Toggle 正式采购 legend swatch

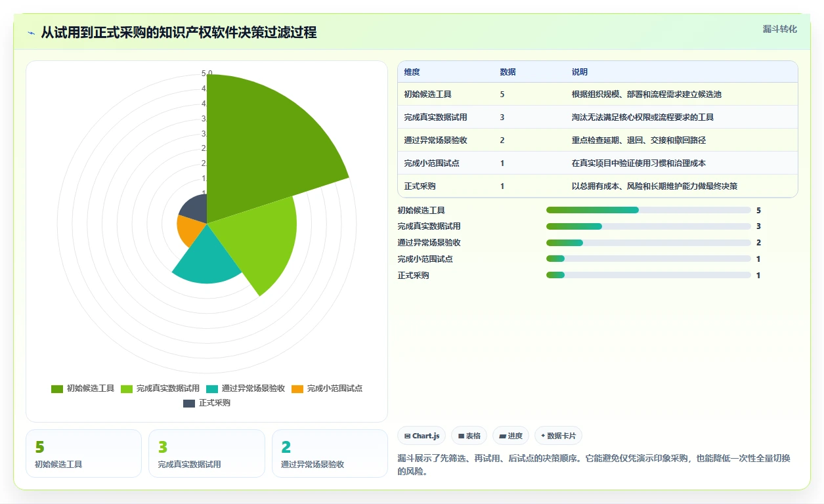coord(189,403)
